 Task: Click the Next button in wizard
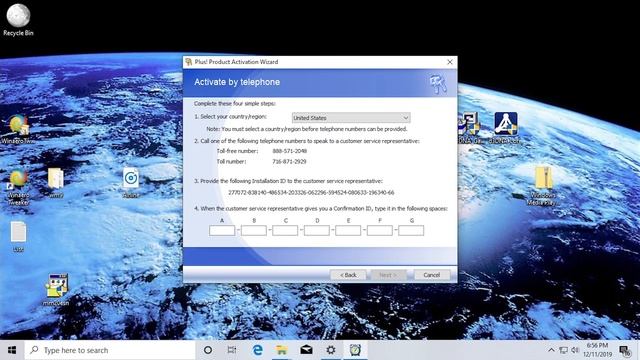coord(388,275)
